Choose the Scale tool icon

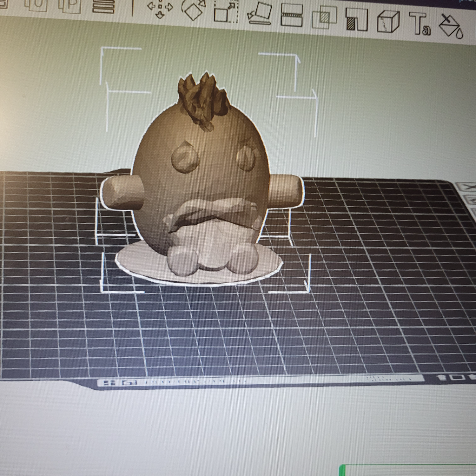226,12
